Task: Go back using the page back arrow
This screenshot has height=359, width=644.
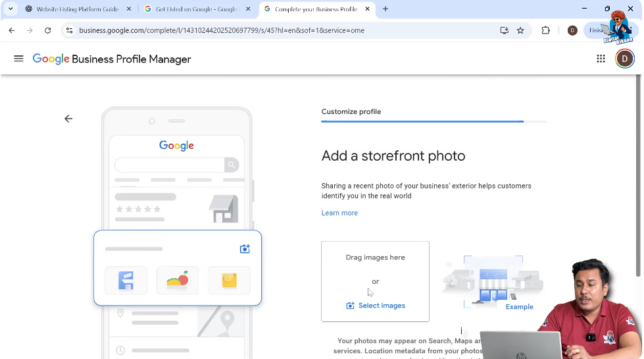Action: tap(68, 119)
